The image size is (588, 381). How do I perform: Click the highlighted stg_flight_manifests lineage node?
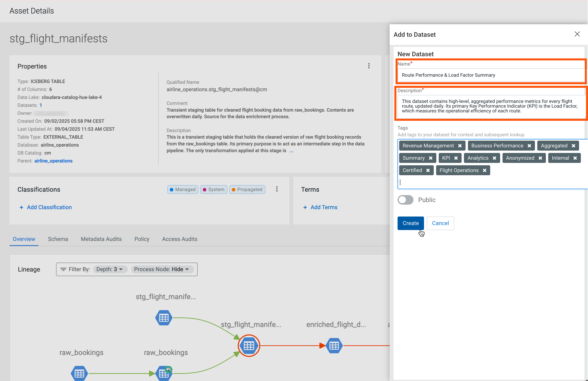pos(249,345)
